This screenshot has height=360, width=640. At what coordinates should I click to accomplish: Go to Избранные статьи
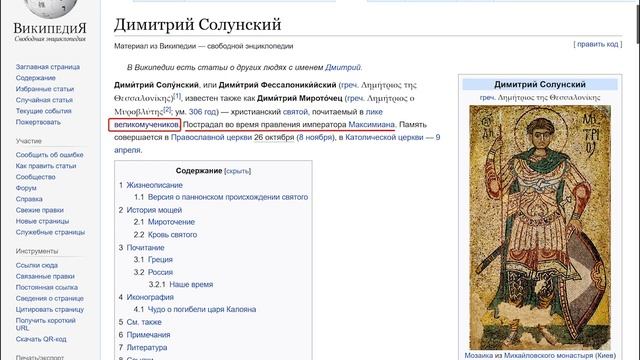(x=45, y=89)
